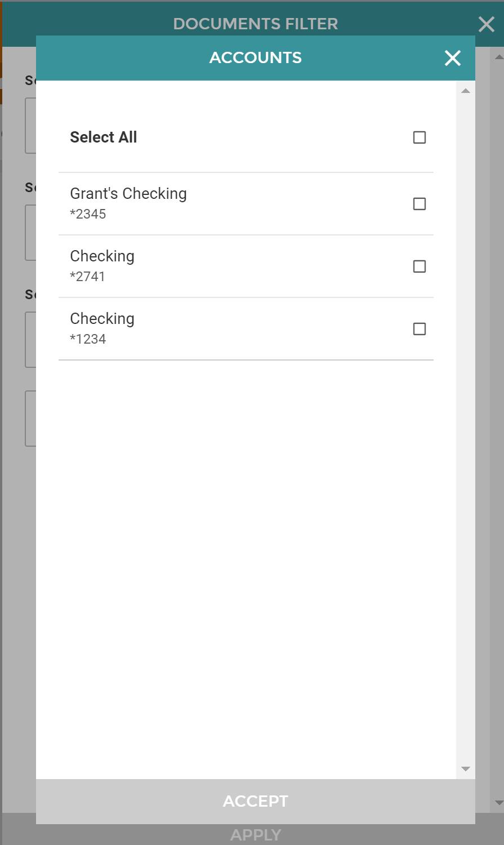Click the Accounts dialog scrollbar track

tap(465, 428)
